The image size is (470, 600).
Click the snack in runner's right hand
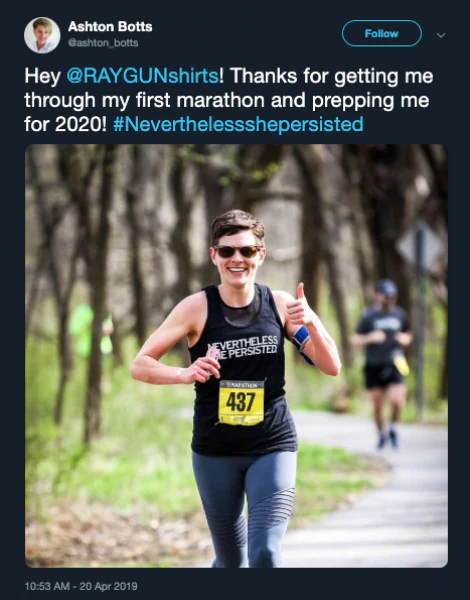point(213,354)
